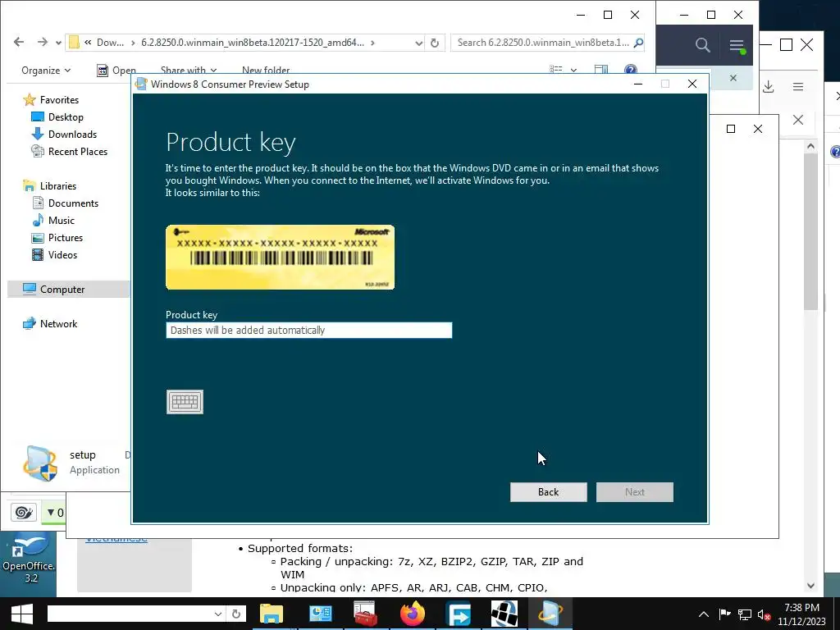Click Open in Explorer's toolbar
The width and height of the screenshot is (840, 630).
click(116, 71)
